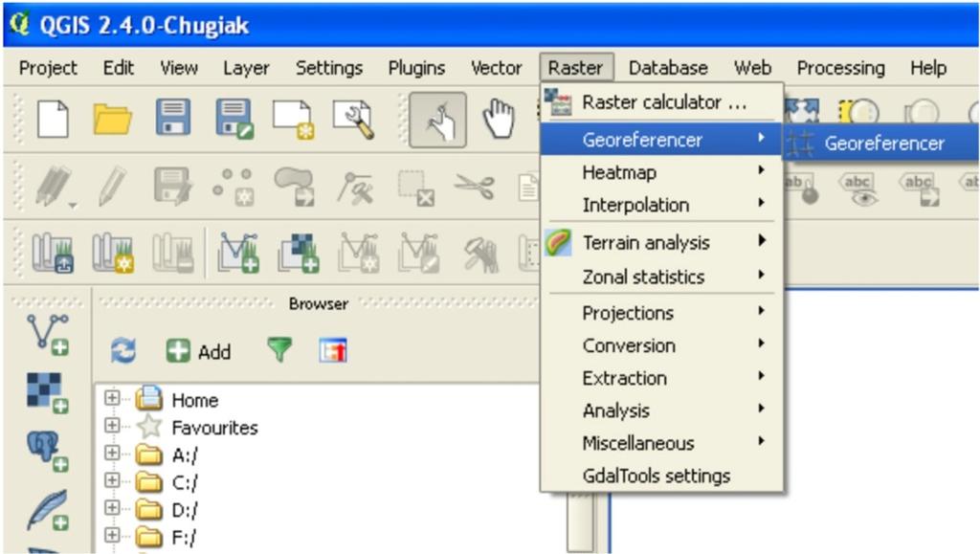Click New Print Composer icon
The image size is (980, 554).
pyautogui.click(x=293, y=120)
